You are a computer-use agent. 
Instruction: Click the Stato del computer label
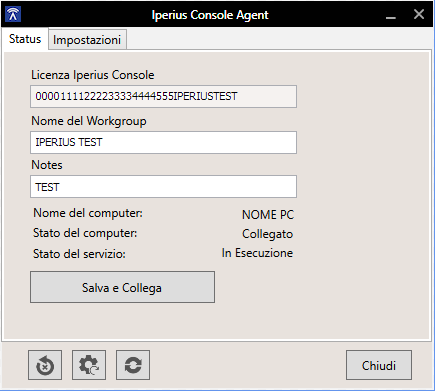coord(85,233)
